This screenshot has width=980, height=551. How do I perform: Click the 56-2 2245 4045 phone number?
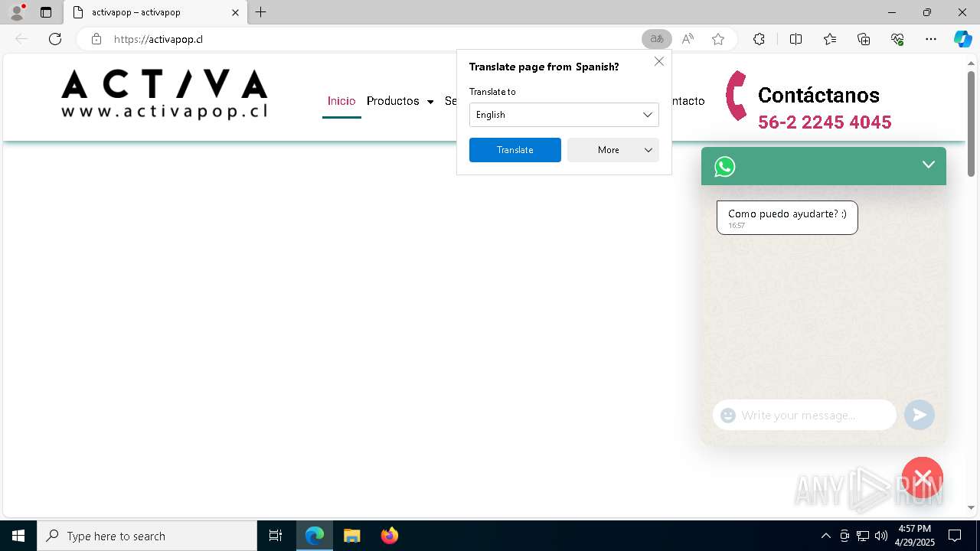[825, 122]
